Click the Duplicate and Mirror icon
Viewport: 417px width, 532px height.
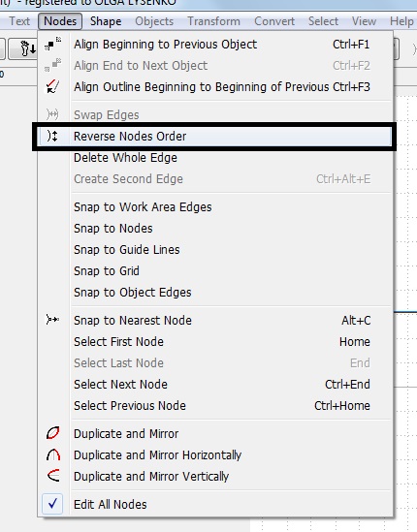(x=53, y=433)
